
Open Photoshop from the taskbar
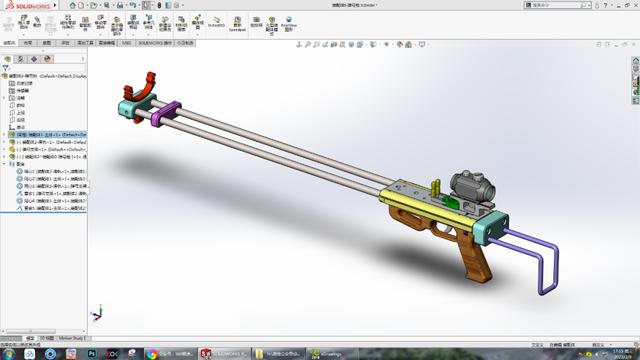click(x=92, y=354)
